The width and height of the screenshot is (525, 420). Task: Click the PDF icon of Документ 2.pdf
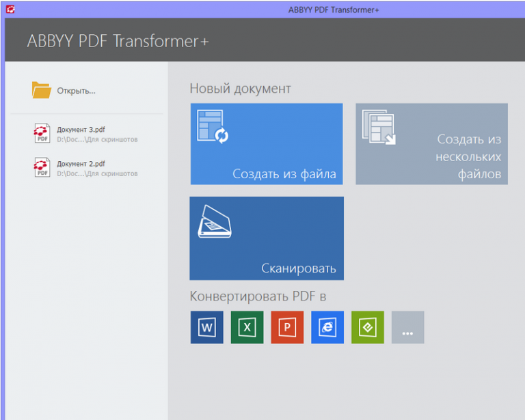click(x=42, y=167)
